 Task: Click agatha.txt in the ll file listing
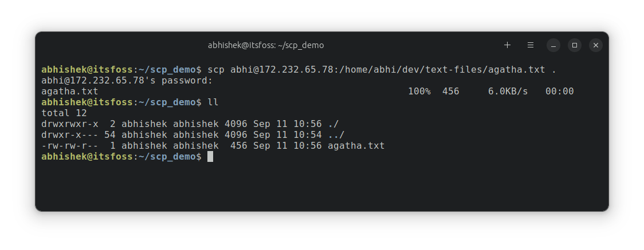tap(356, 146)
